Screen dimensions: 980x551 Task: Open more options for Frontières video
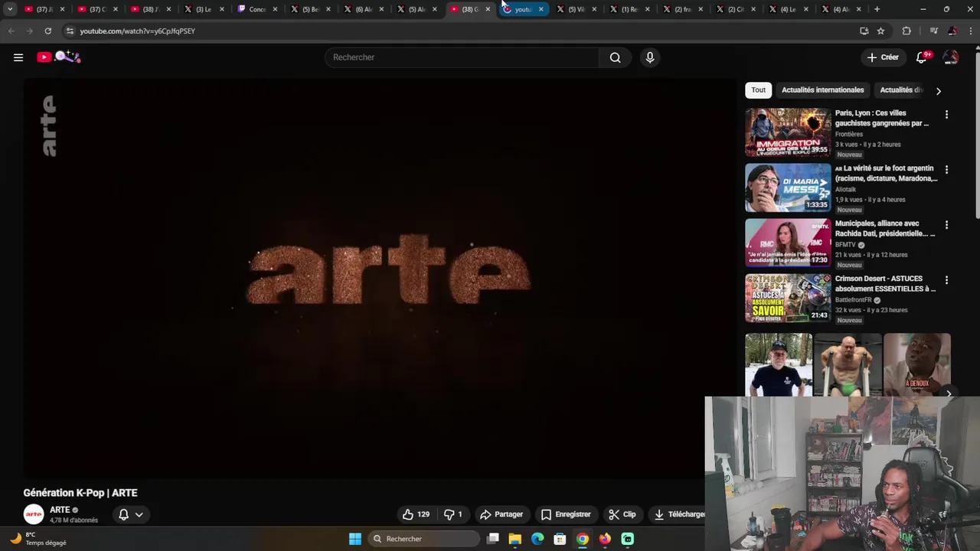pos(946,115)
